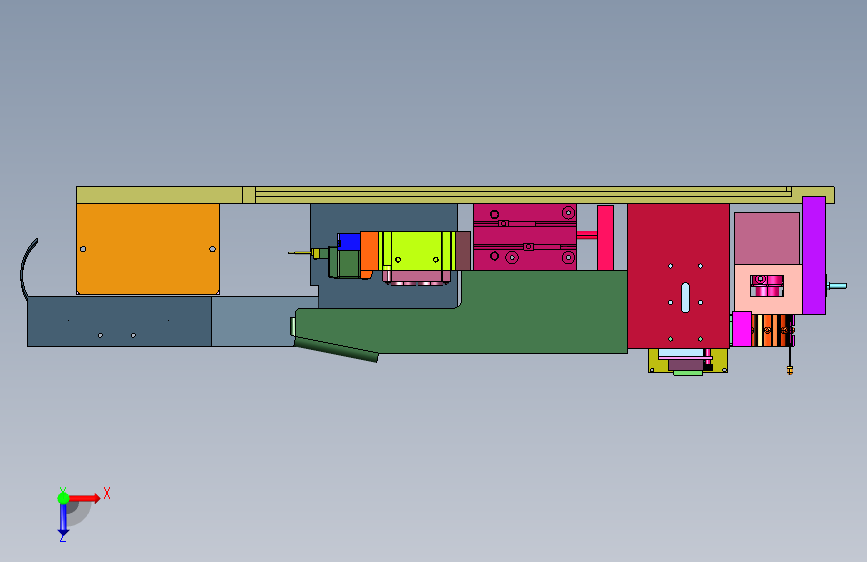Select the large orange panel part

pyautogui.click(x=148, y=249)
